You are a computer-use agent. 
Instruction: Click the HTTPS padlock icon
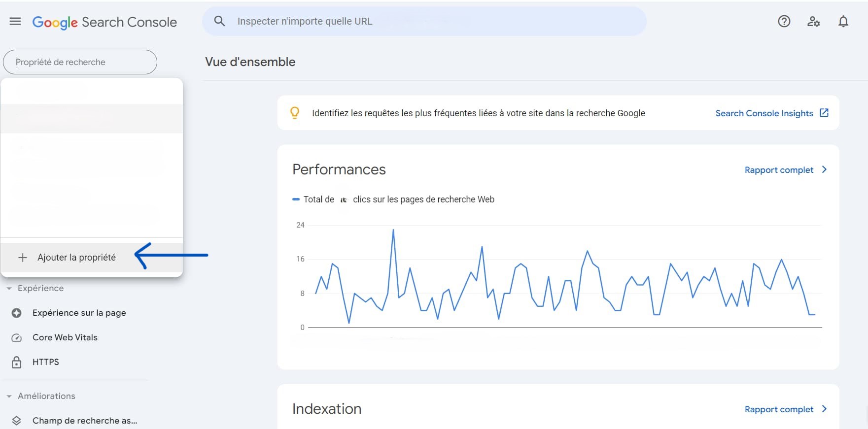coord(16,362)
